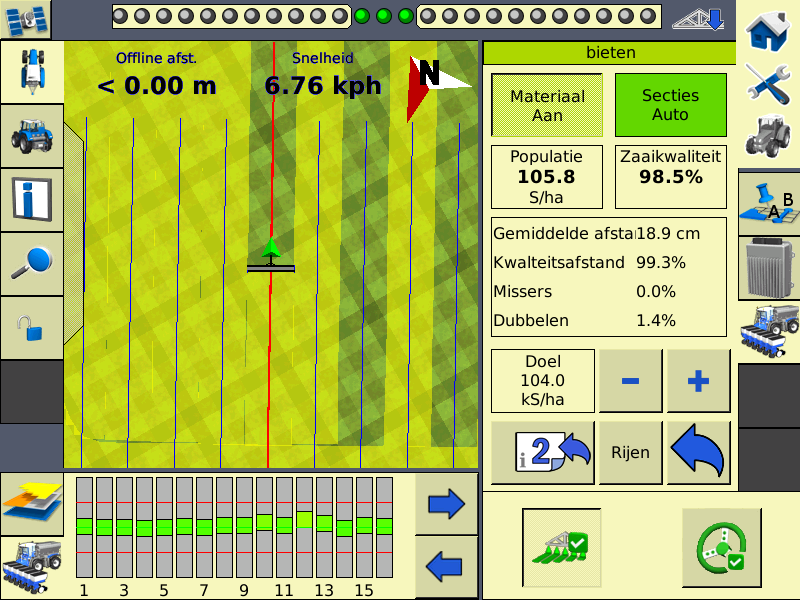Decrease target rate with minus button
This screenshot has width=800, height=600.
[x=630, y=381]
